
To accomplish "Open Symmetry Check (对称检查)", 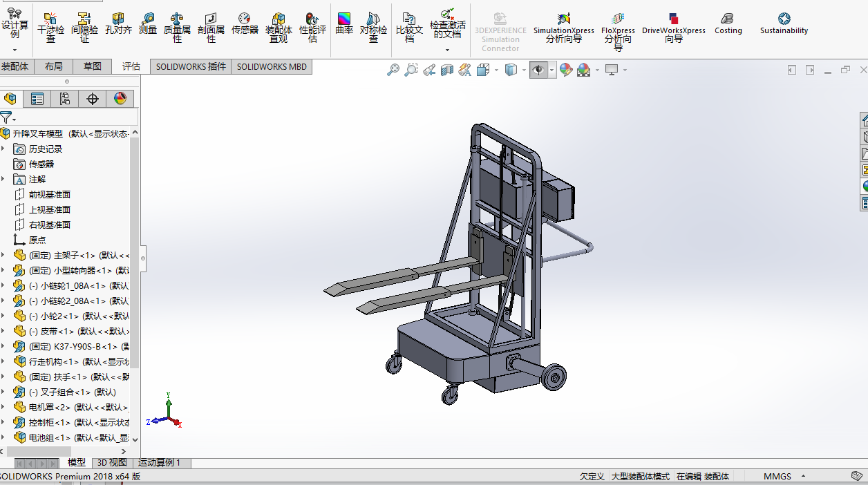I will [373, 28].
